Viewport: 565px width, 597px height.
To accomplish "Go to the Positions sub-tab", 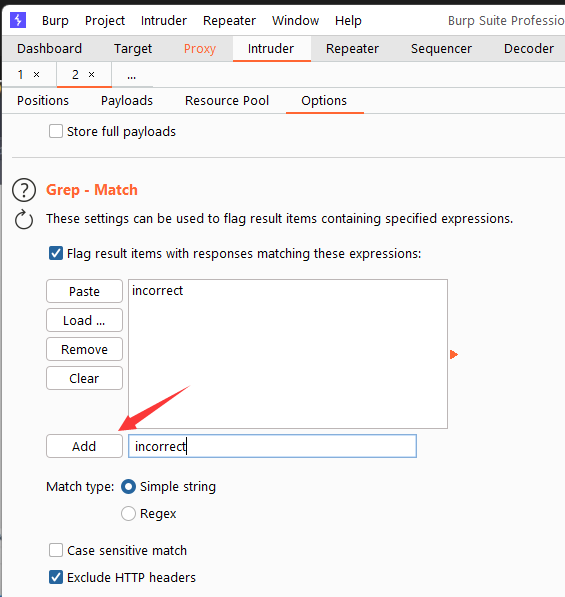I will (43, 101).
